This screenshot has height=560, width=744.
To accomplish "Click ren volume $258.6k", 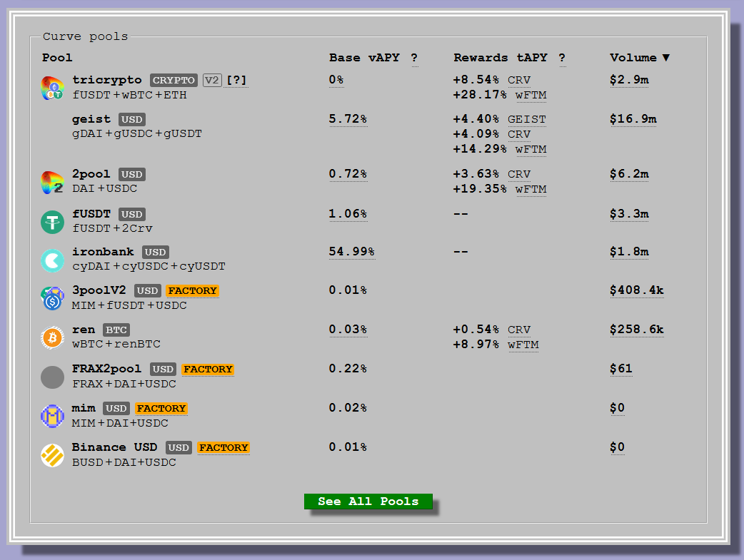I will point(637,330).
